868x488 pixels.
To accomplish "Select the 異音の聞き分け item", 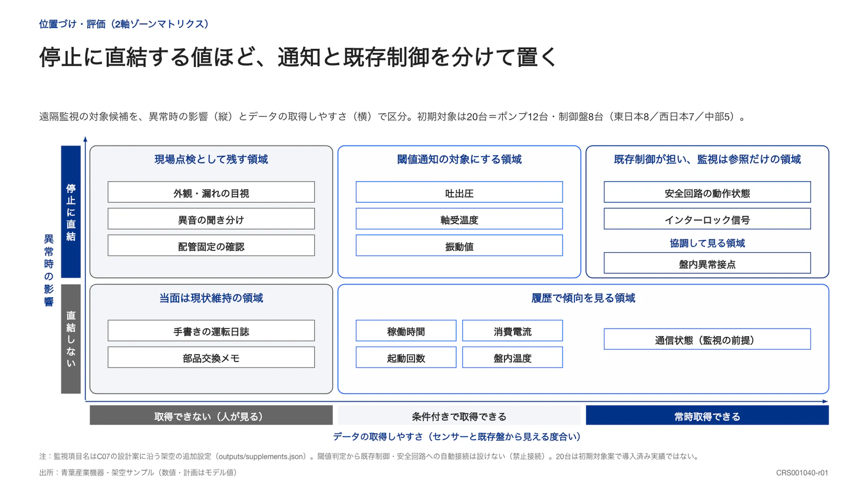I will [211, 219].
